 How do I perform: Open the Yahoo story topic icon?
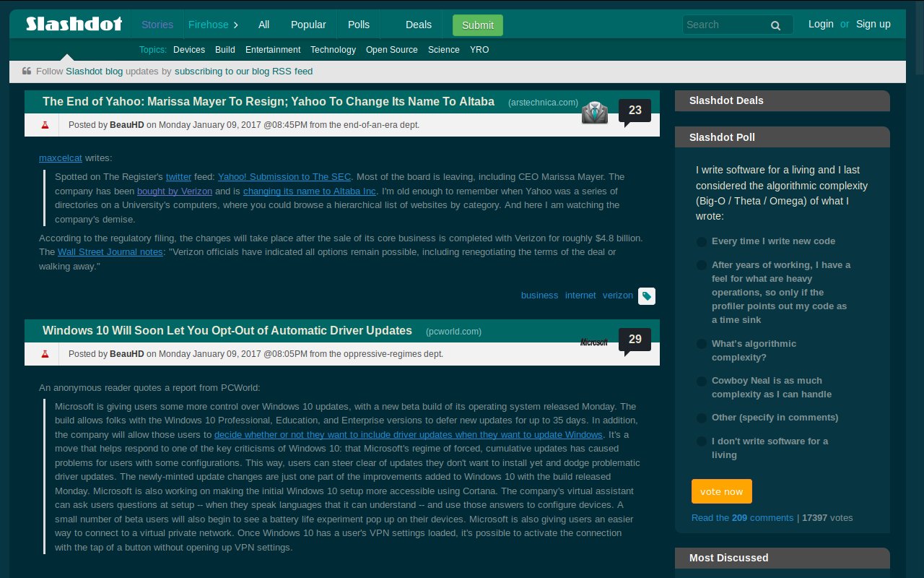click(x=595, y=113)
